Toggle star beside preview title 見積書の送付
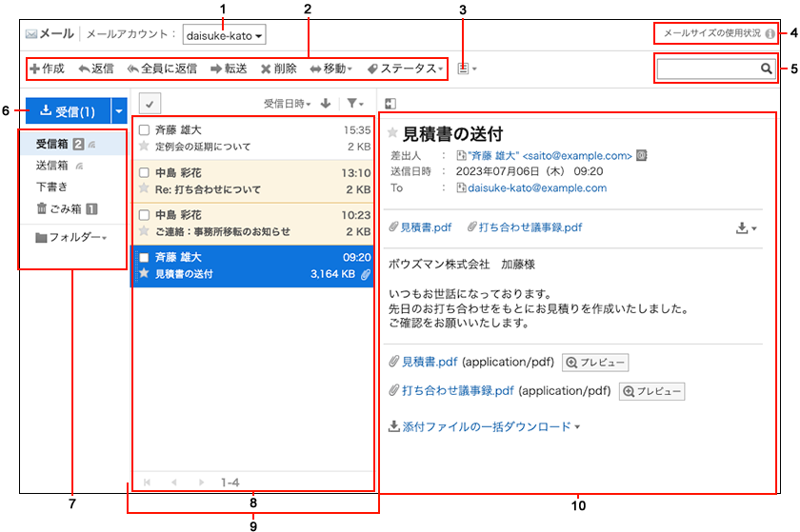 click(392, 133)
